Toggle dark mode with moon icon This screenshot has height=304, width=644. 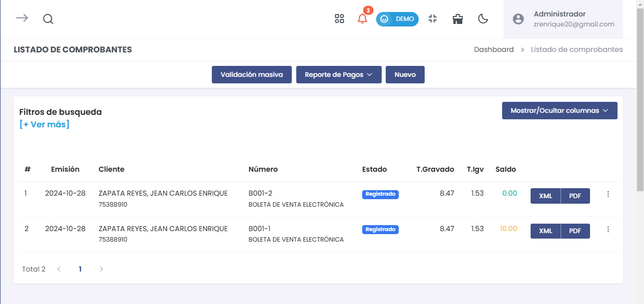pos(483,19)
